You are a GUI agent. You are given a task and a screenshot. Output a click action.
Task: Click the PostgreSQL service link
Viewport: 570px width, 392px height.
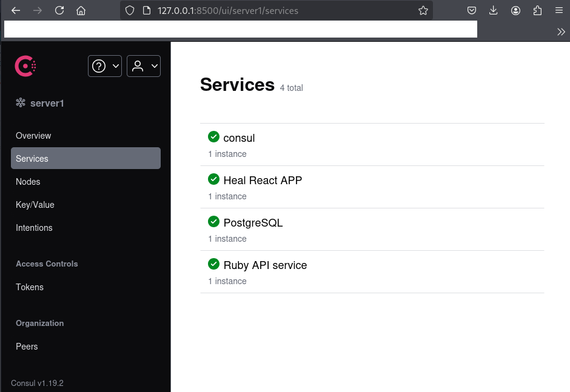click(x=253, y=223)
